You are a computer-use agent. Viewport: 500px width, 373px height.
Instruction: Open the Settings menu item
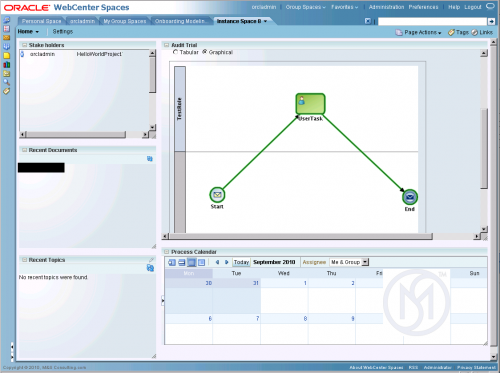pos(63,32)
